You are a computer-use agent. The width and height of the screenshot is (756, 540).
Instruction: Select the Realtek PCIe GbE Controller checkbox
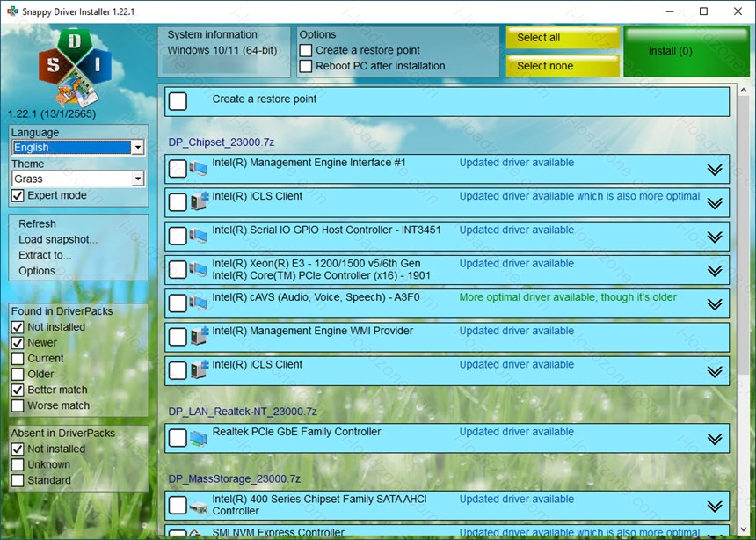coord(178,438)
